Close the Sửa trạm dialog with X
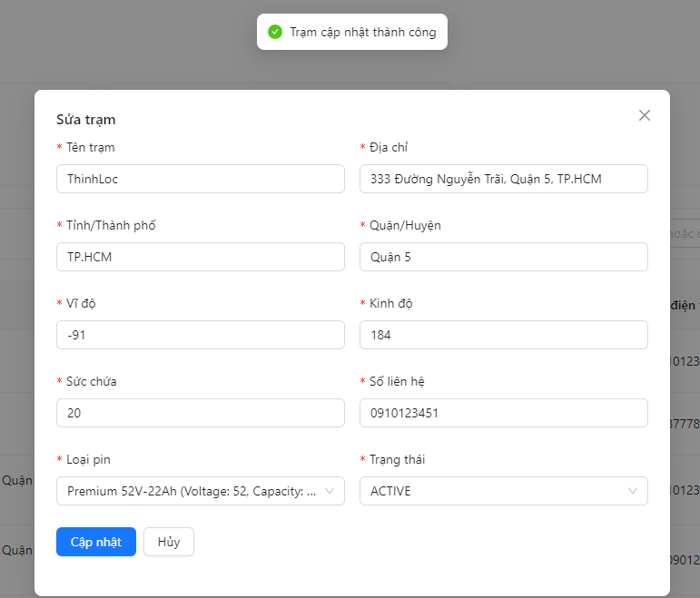700x598 pixels. coord(645,115)
